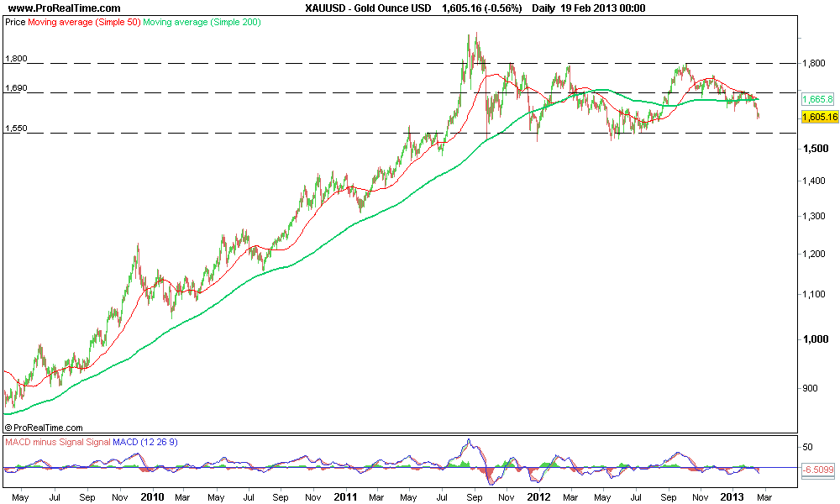Click the 19 Feb 2013 00:00 date
The image size is (840, 504).
[x=602, y=8]
